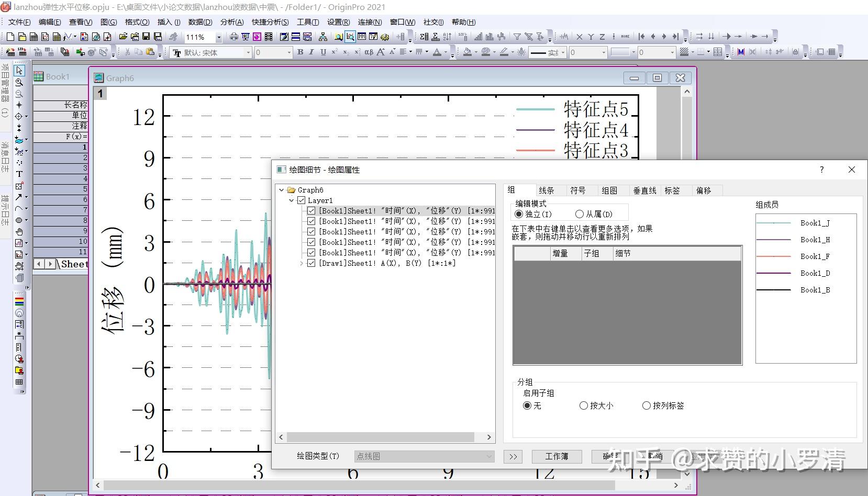The width and height of the screenshot is (868, 496).
Task: Toggle checkbox of first Book1 Sheet1 plot
Action: pyautogui.click(x=311, y=211)
